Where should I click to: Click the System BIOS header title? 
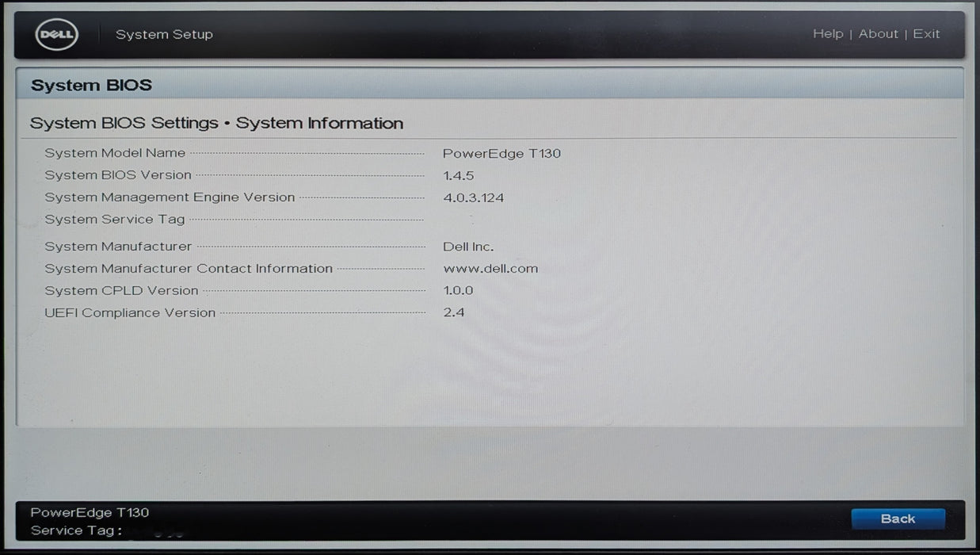tap(91, 85)
